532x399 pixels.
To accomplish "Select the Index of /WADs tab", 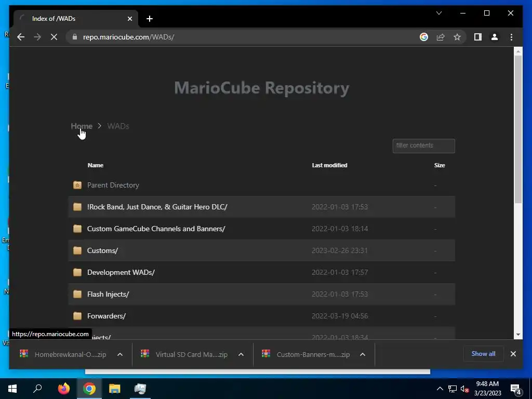I will tap(76, 19).
